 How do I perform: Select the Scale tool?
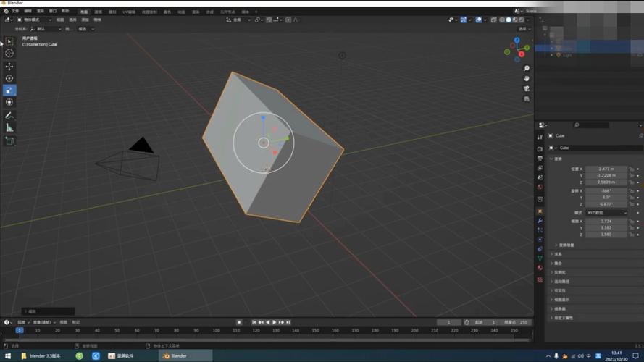[9, 90]
